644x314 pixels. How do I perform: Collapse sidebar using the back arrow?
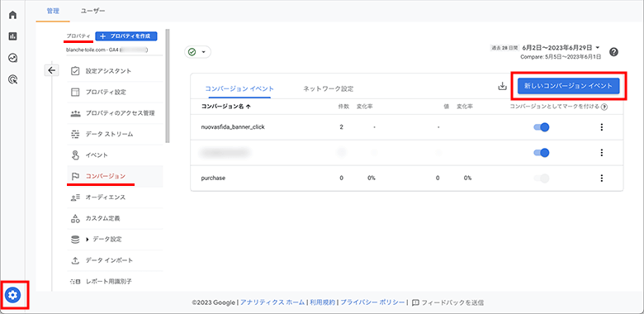click(51, 70)
